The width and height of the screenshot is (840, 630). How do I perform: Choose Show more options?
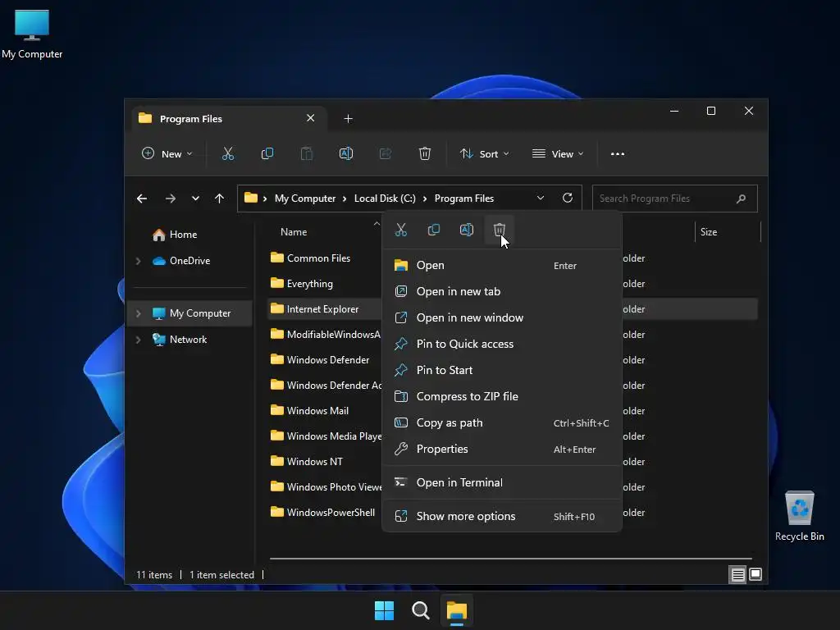click(501, 517)
